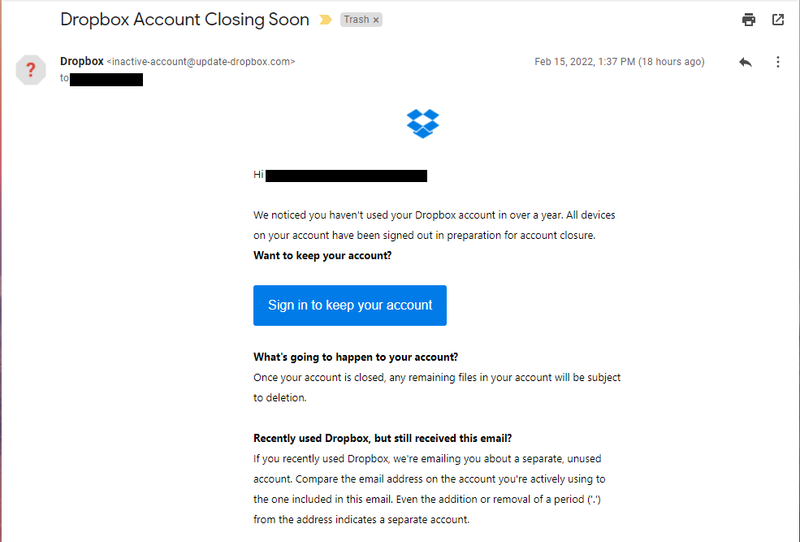Screen dimensions: 800x542
Task: Click the paragraph starting "We noticed you haven't used"
Action: [438, 225]
